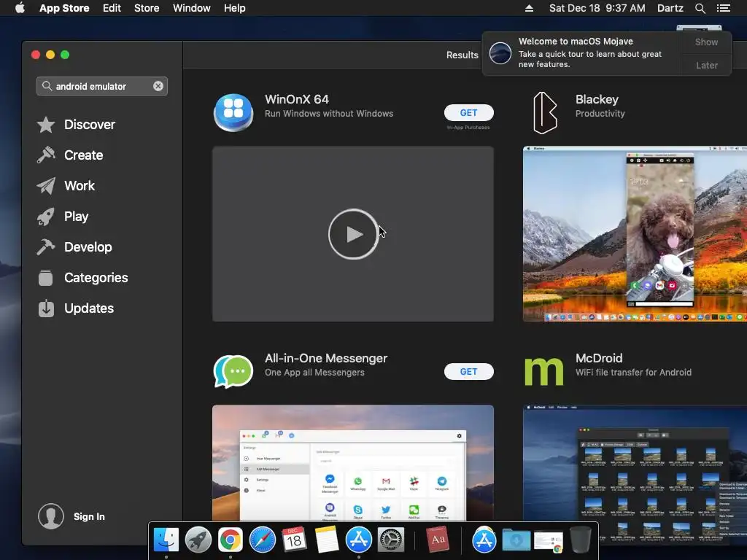Open the Play section
The height and width of the screenshot is (560, 747).
point(63,217)
